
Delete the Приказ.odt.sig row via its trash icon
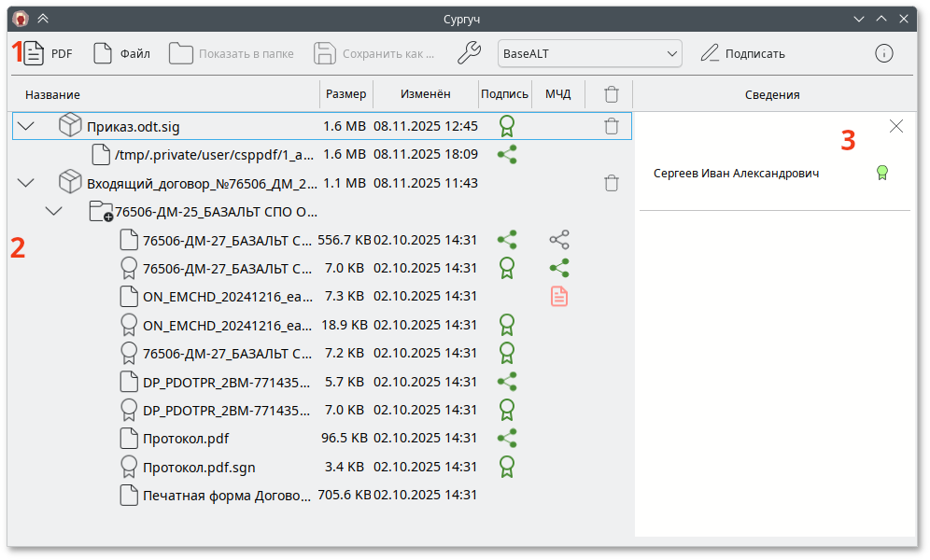tap(611, 126)
